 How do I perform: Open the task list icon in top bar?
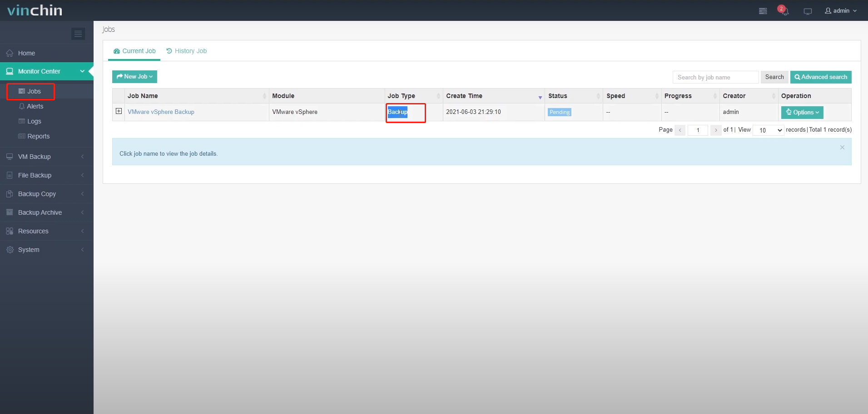tap(763, 11)
